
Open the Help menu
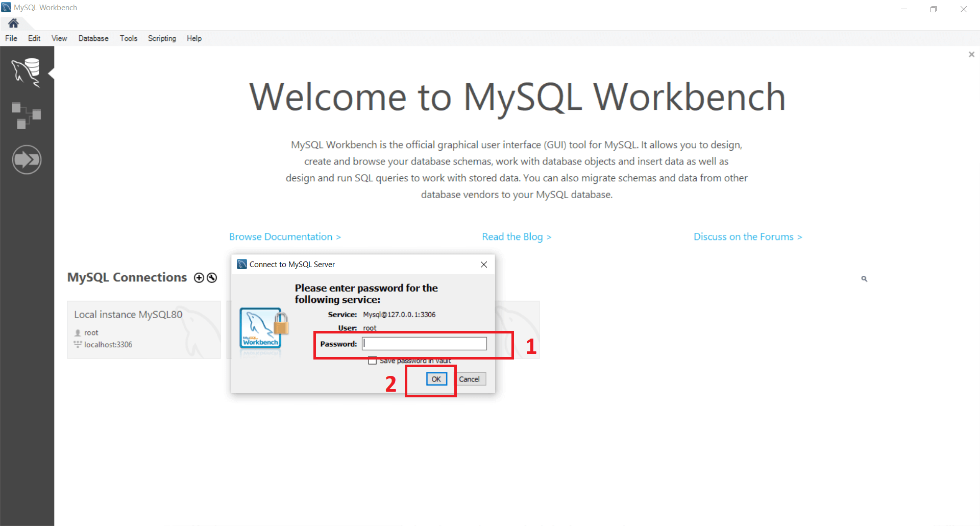click(194, 38)
